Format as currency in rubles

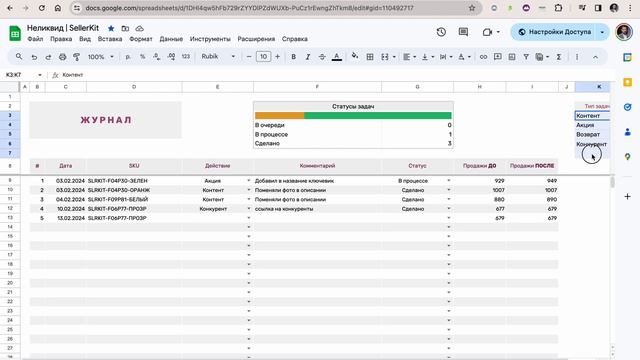pos(128,57)
